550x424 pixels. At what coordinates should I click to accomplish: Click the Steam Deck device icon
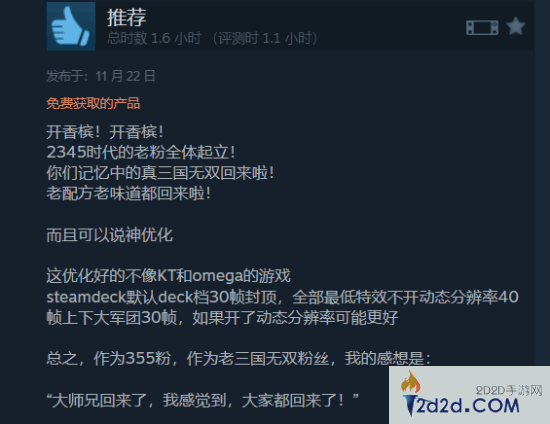click(x=482, y=27)
